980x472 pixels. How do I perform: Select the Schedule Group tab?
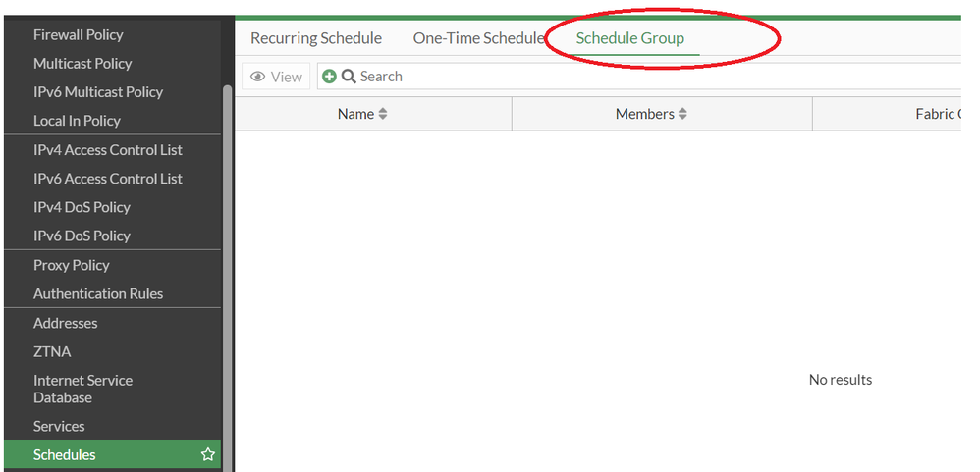[x=630, y=38]
